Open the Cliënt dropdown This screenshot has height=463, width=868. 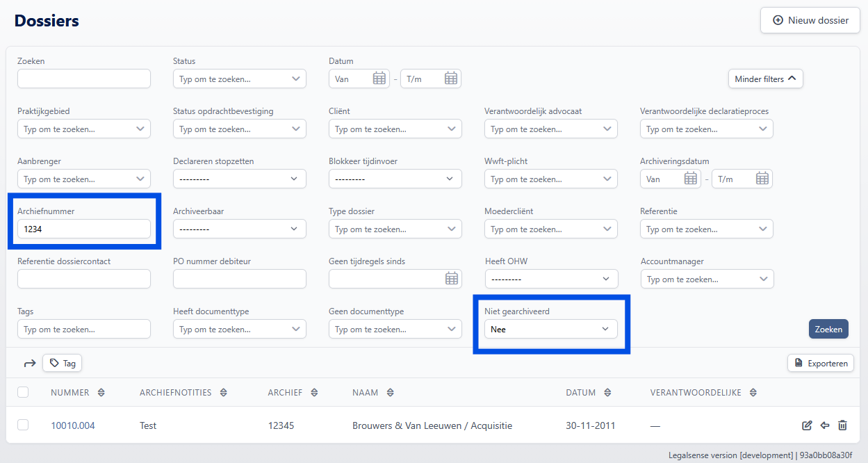coord(395,129)
